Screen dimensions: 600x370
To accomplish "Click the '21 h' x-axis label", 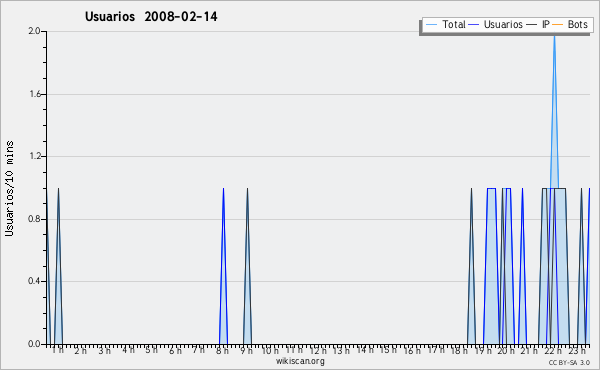I will (529, 350).
